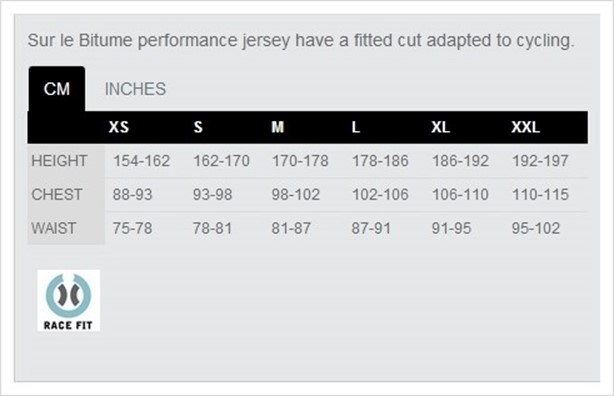Image resolution: width=614 pixels, height=396 pixels.
Task: Click the S size column header
Action: 198,127
